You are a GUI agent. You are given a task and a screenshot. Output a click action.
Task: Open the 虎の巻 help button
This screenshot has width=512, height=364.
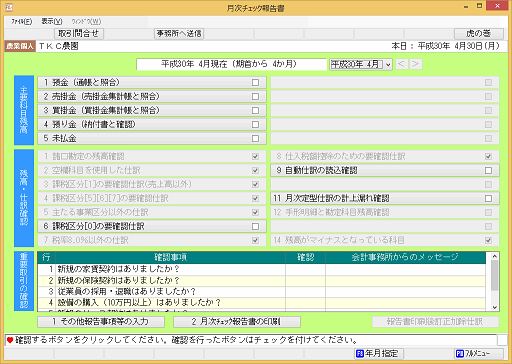479,34
